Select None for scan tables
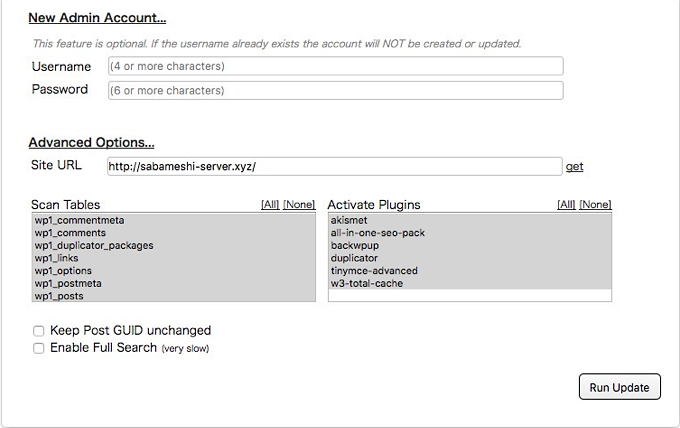The image size is (680, 428). [299, 205]
